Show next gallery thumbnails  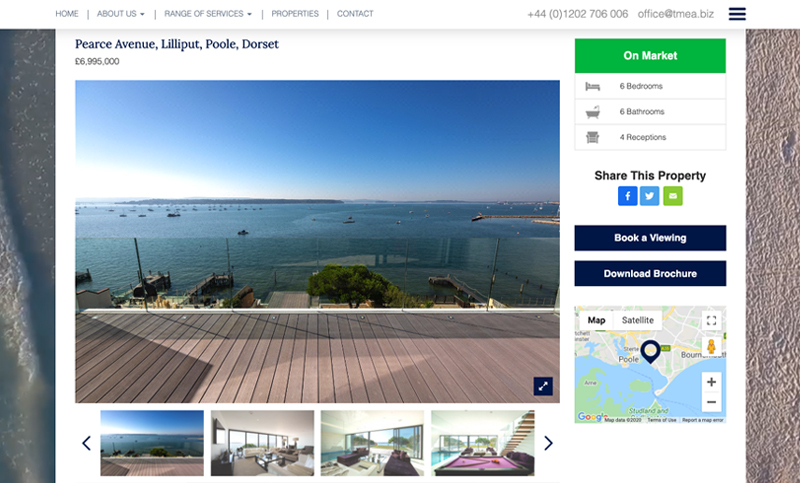pos(548,443)
